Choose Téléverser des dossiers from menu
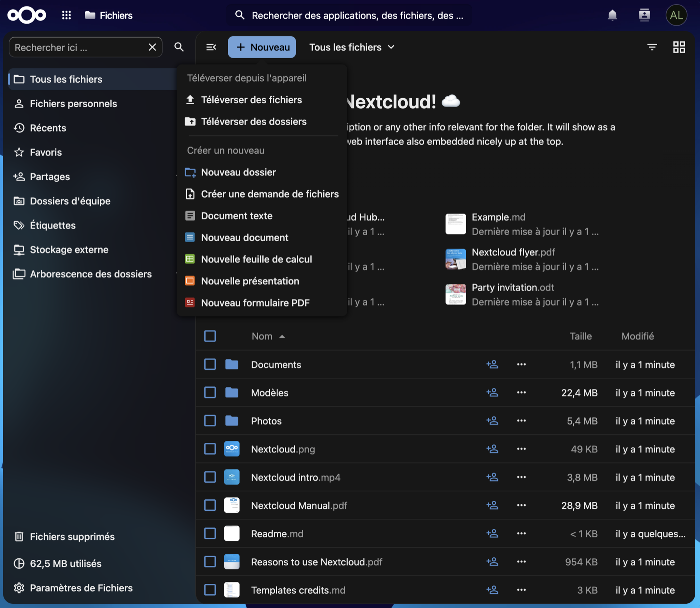This screenshot has width=700, height=608. tap(262, 122)
